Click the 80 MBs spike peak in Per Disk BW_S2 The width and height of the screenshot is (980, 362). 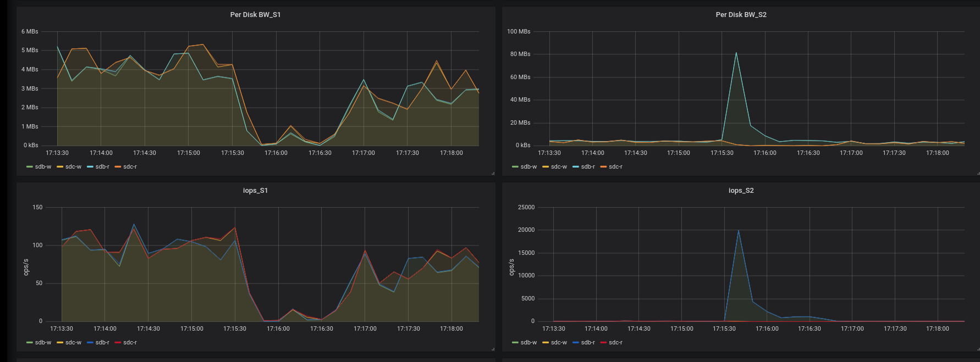736,53
